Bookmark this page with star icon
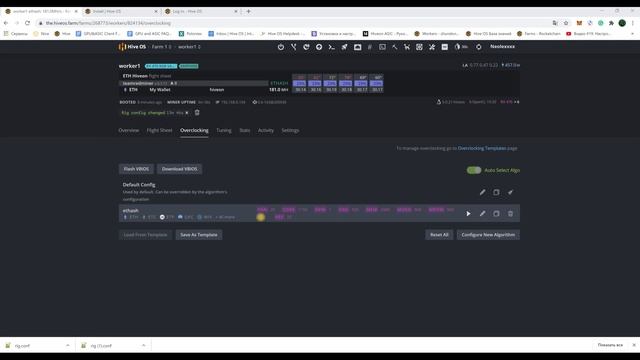The width and height of the screenshot is (640, 360). tap(566, 23)
